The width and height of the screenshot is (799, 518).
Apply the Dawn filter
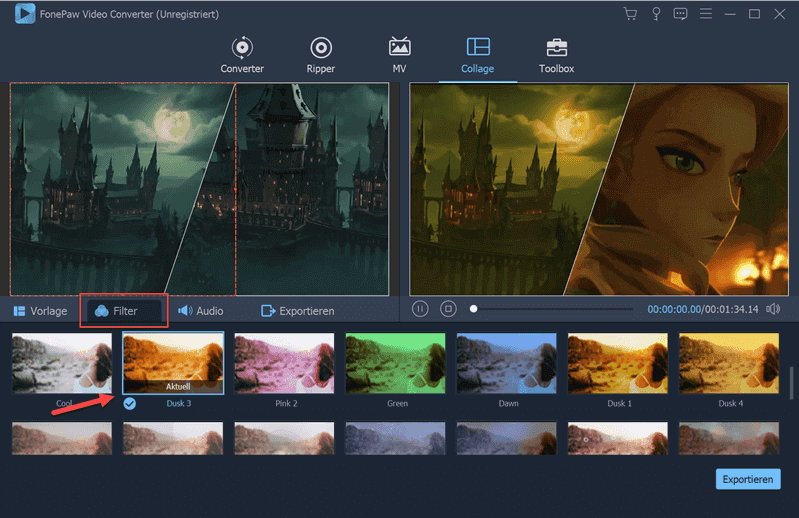pyautogui.click(x=507, y=363)
